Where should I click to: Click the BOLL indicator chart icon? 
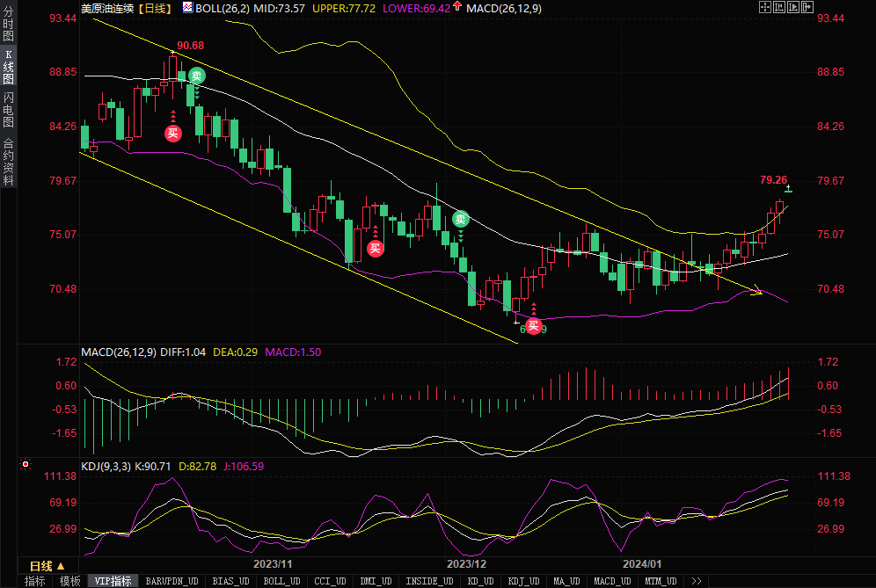pyautogui.click(x=187, y=7)
